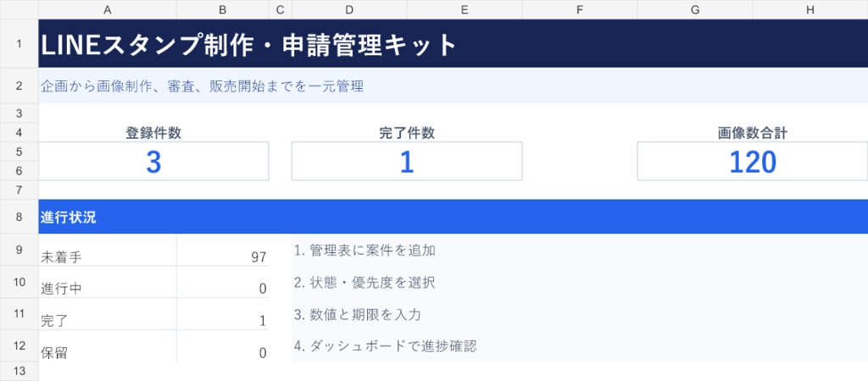This screenshot has height=381, width=868.
Task: Select row 13 header
Action: (19, 371)
